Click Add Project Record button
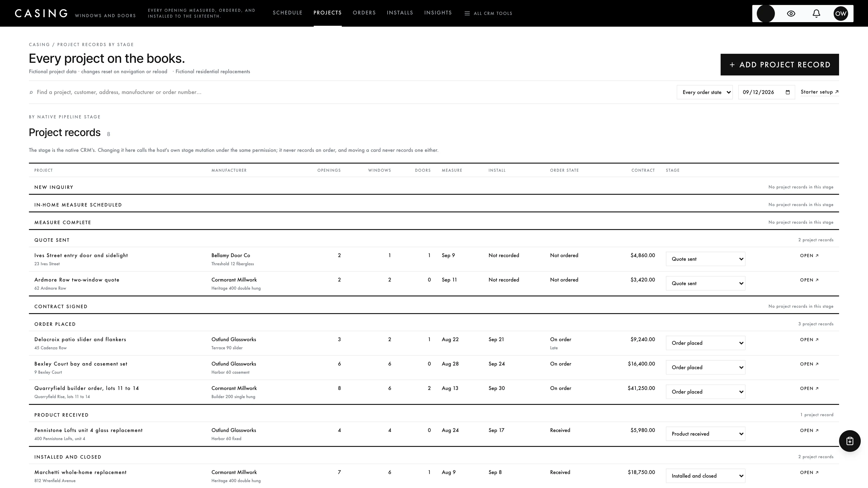The image size is (868, 488). coord(779,65)
